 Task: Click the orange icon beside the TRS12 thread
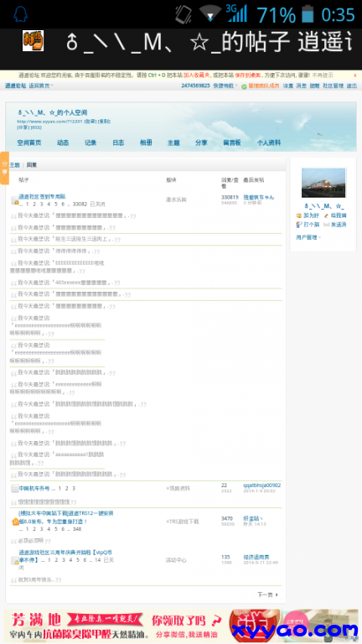pos(15,522)
